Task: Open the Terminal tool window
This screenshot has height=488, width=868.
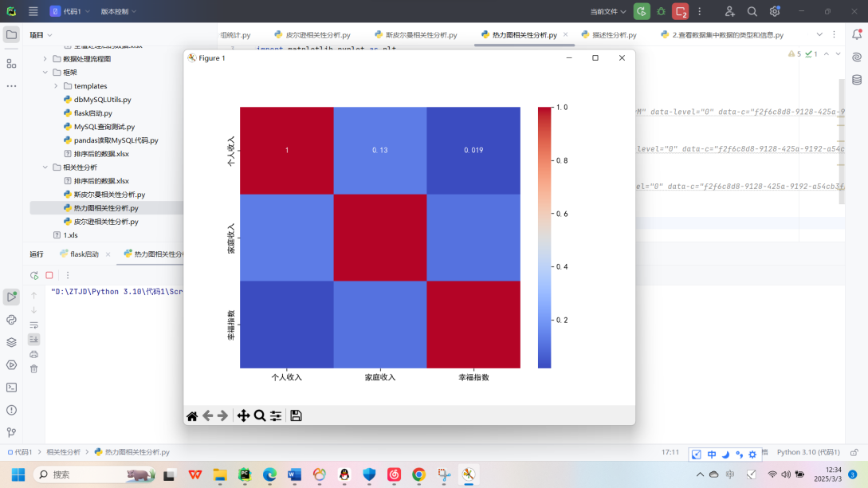Action: [12, 388]
